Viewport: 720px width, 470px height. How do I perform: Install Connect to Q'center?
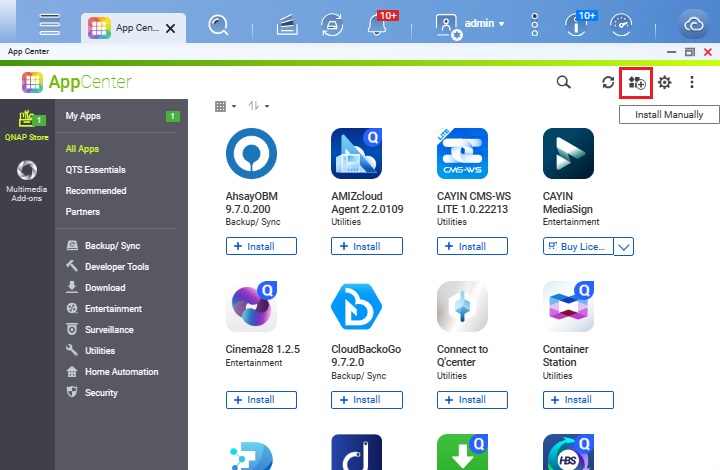click(472, 400)
